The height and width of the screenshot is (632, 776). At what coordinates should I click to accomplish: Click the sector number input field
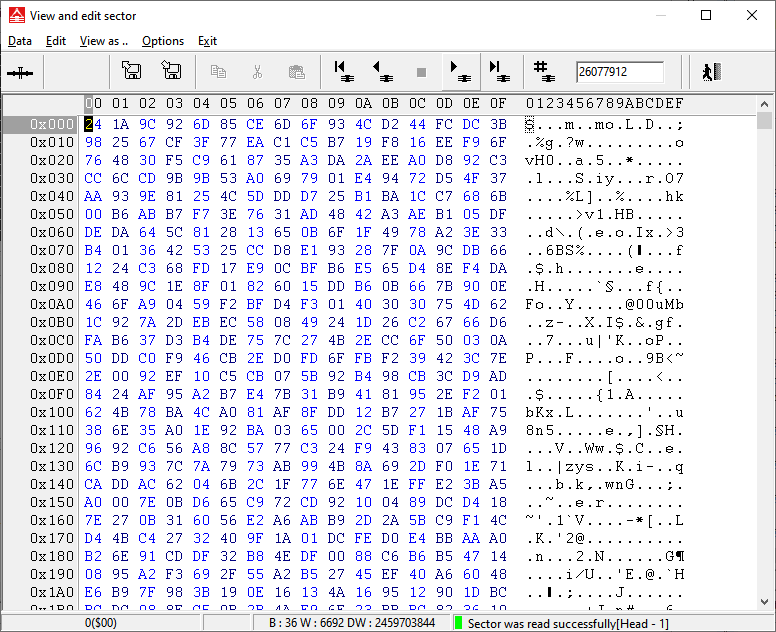click(620, 72)
